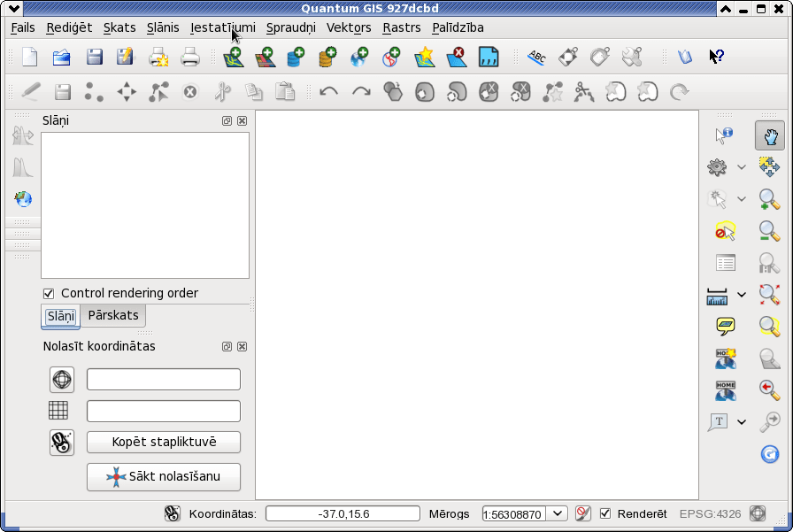Image resolution: width=793 pixels, height=532 pixels.
Task: Expand dropdown beside measure ruler tool
Action: (x=742, y=294)
